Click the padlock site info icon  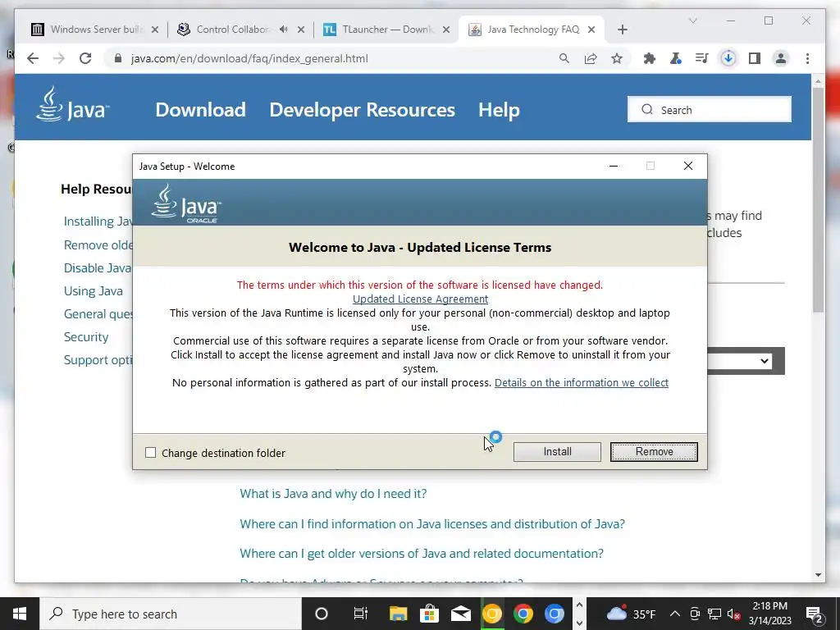pyautogui.click(x=118, y=58)
